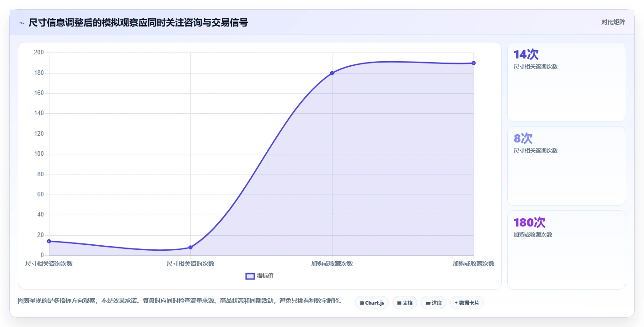Click the 加购或收藏次数 label in the 180次 card
This screenshot has height=327, width=644.
[x=533, y=235]
